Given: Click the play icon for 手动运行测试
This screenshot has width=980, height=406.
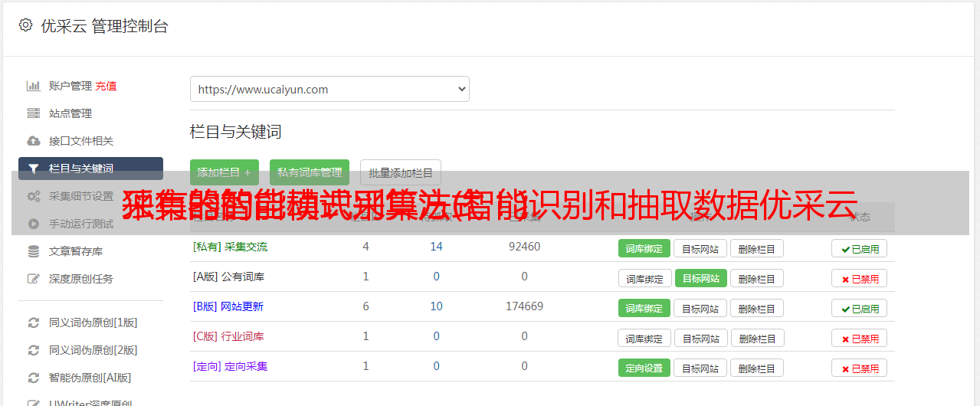Looking at the screenshot, I should [x=34, y=224].
